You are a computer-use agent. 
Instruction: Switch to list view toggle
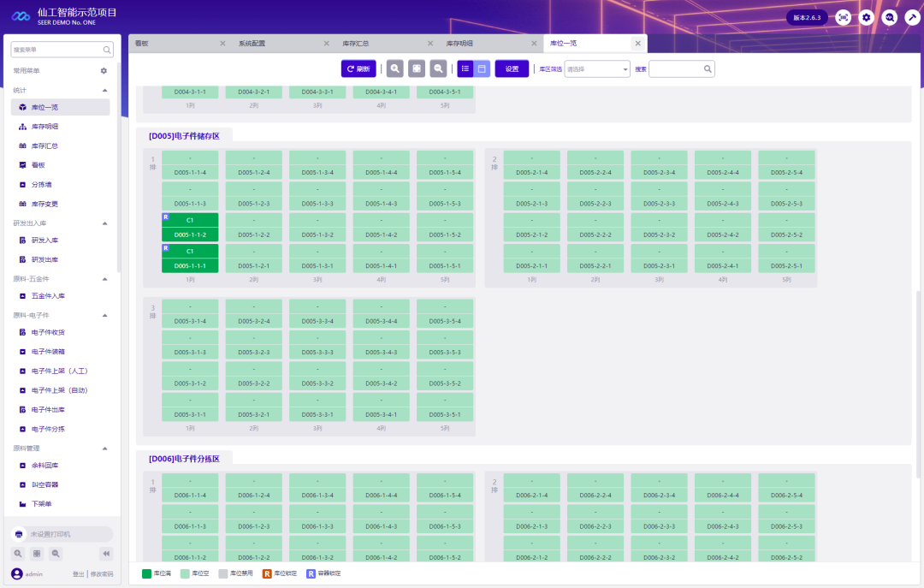pyautogui.click(x=465, y=69)
